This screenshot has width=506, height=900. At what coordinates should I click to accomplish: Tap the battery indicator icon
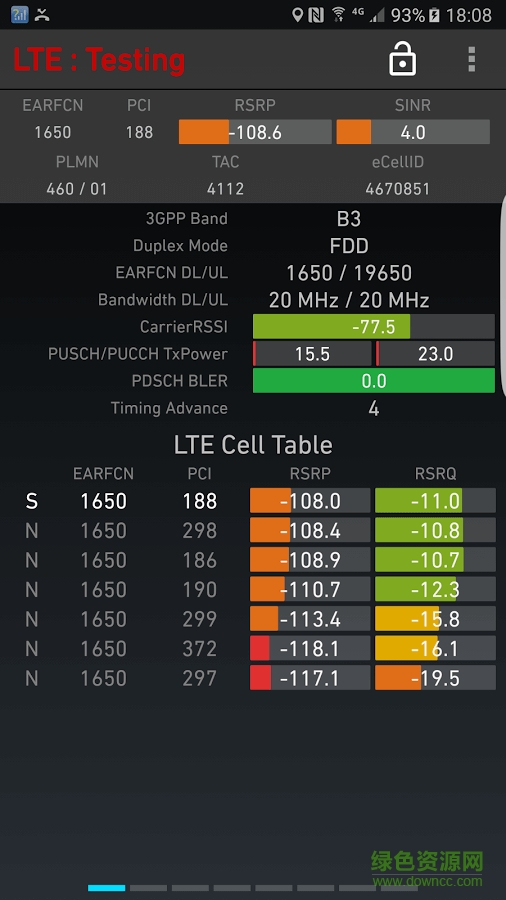(434, 15)
